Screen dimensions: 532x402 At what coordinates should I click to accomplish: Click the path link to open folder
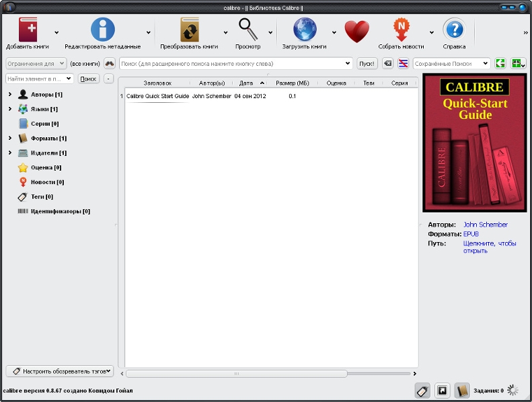tap(490, 247)
